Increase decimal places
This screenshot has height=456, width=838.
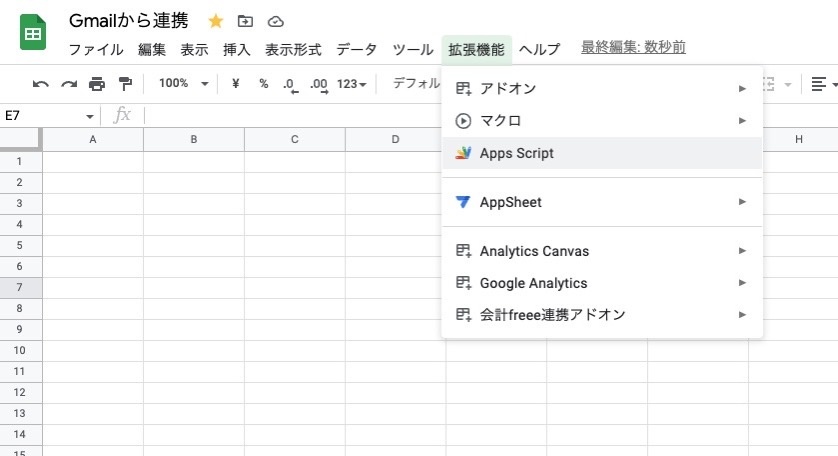(x=319, y=84)
